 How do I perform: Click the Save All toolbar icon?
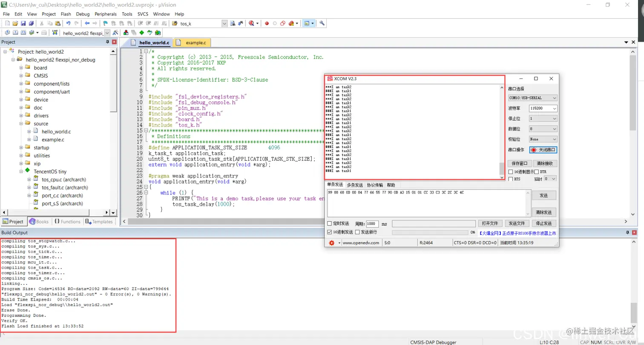tap(31, 23)
